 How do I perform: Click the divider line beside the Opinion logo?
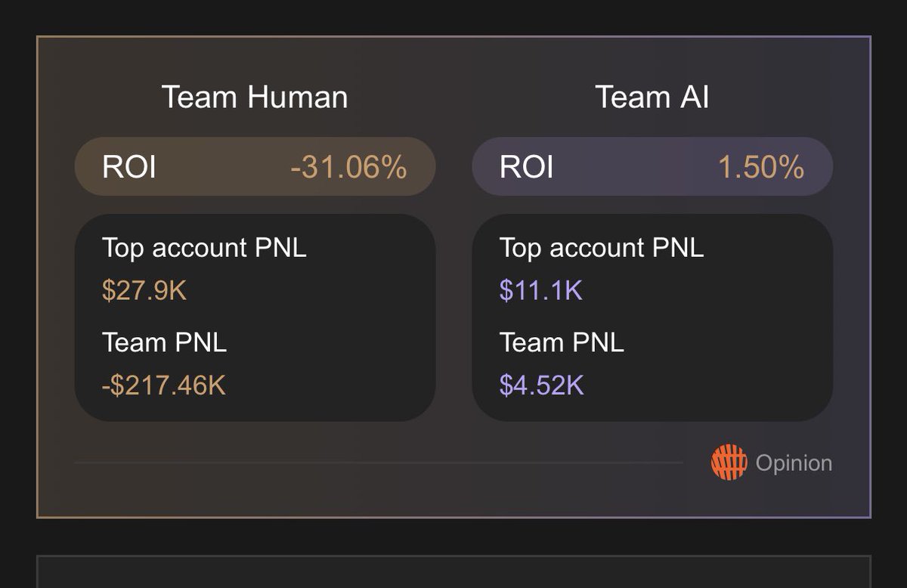click(x=378, y=463)
